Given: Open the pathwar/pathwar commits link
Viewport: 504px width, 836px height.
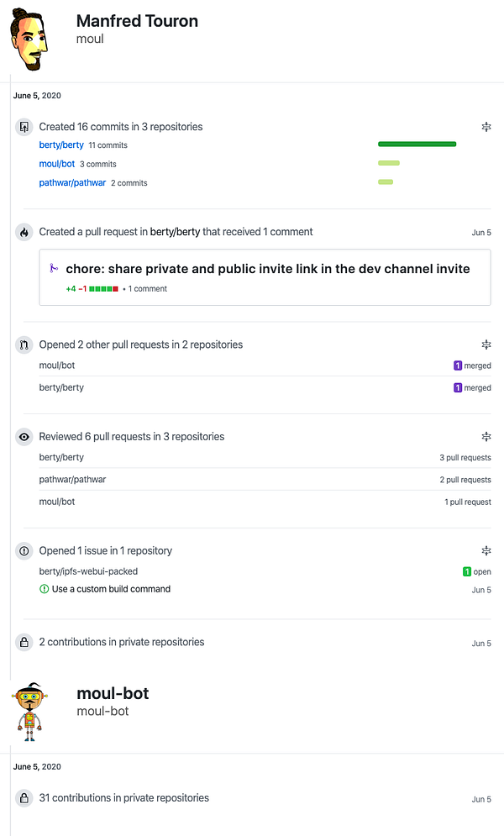Looking at the screenshot, I should pos(72,182).
